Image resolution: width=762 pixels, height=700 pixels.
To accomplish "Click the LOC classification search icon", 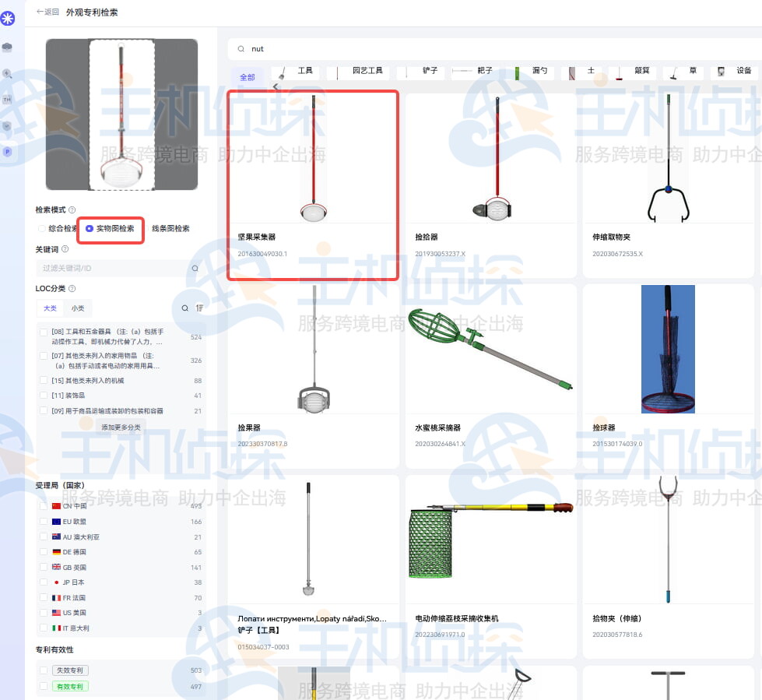I will [184, 308].
